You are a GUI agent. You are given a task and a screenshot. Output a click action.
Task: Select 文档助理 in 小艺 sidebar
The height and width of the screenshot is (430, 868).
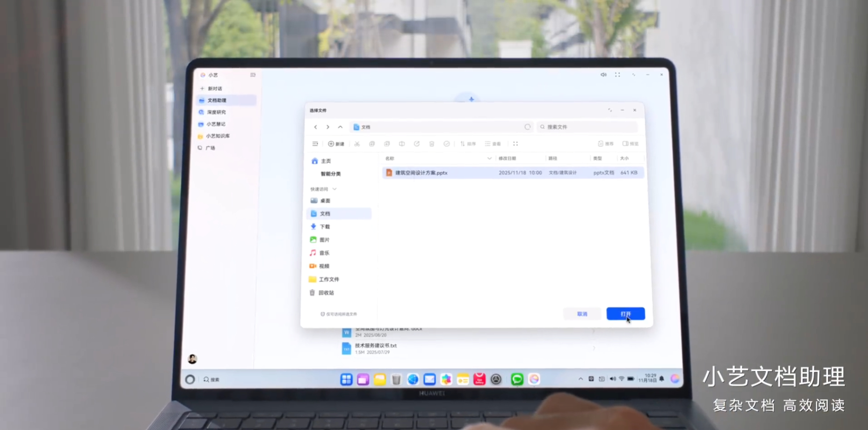click(226, 101)
